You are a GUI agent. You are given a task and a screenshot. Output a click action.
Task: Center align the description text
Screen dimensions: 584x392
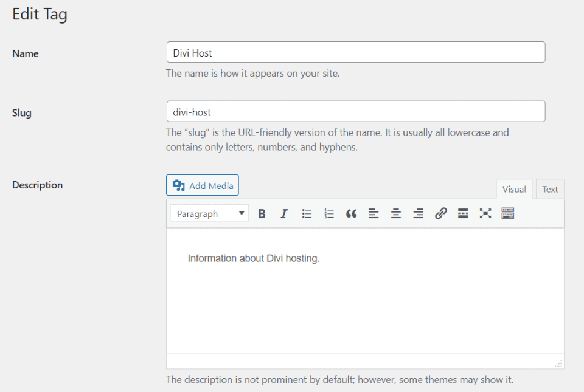pos(396,213)
